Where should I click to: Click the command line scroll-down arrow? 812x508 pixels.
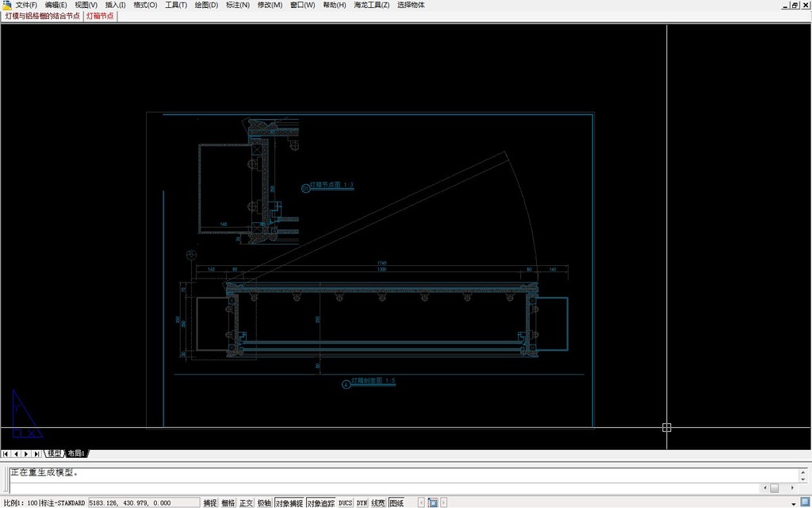click(804, 479)
